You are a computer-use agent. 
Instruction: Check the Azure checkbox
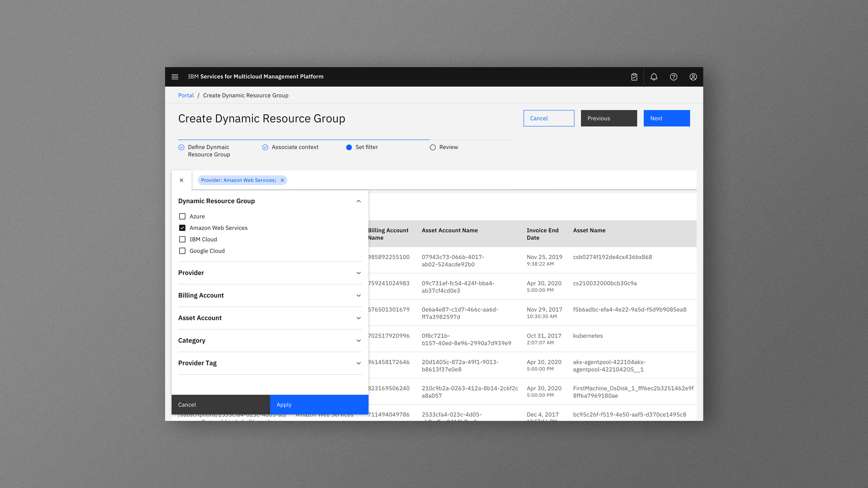point(182,216)
